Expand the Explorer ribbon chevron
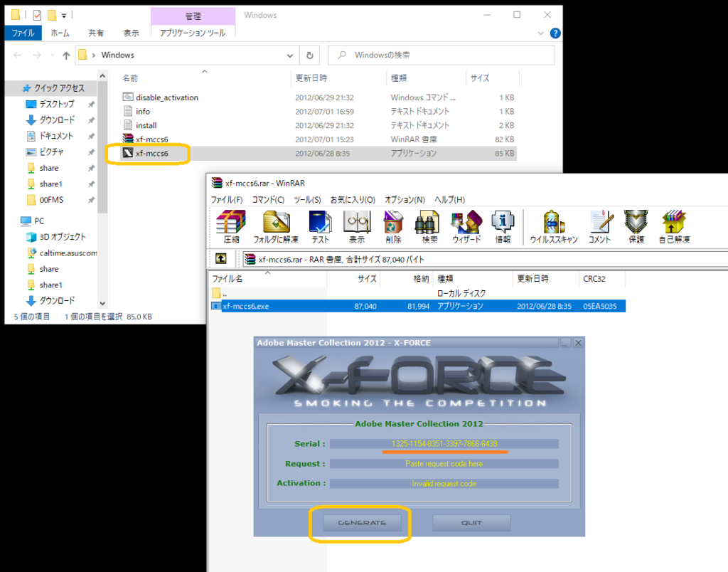Image resolution: width=728 pixels, height=572 pixels. (x=540, y=33)
